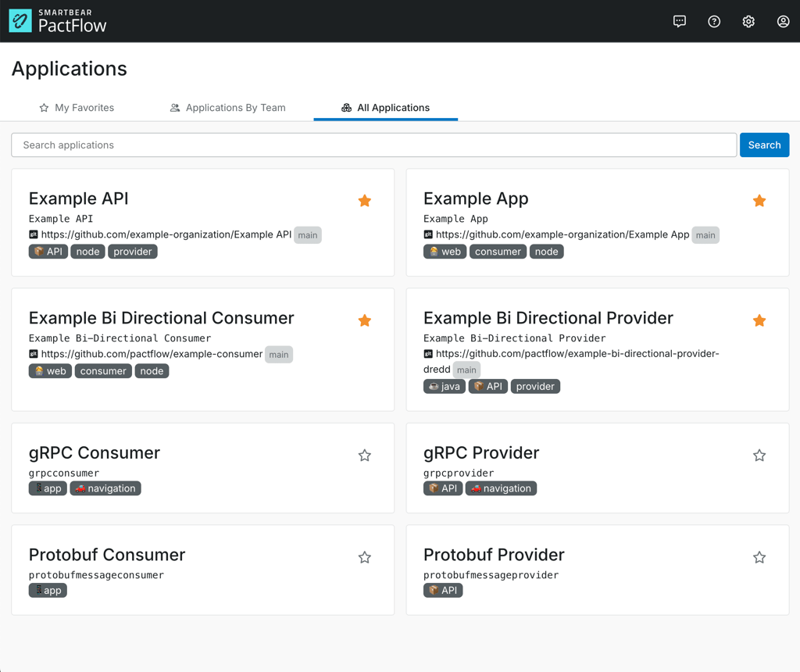800x672 pixels.
Task: Click the navigation label on gRPC Consumer
Action: (105, 488)
